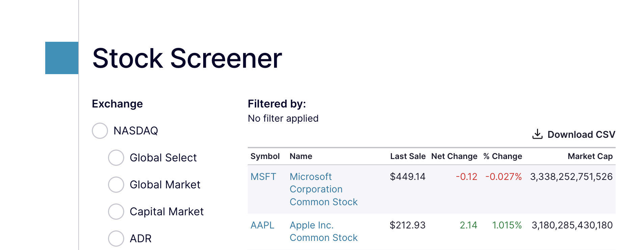The image size is (644, 250).
Task: Click the Exchange filter section heading
Action: click(x=117, y=104)
